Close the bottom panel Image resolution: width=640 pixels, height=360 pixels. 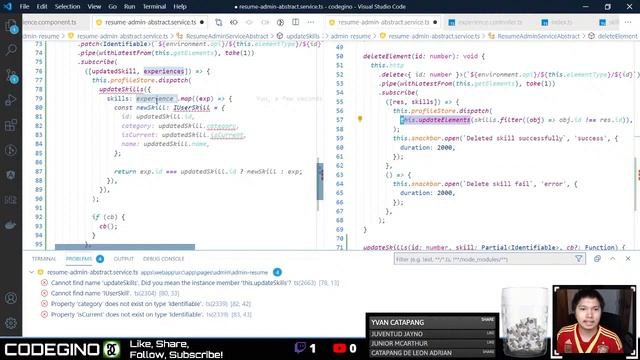(x=628, y=259)
